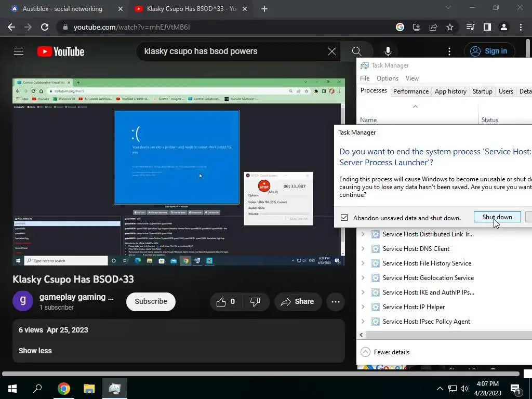Clear the YouTube search text
The image size is (532, 399).
pos(332,51)
